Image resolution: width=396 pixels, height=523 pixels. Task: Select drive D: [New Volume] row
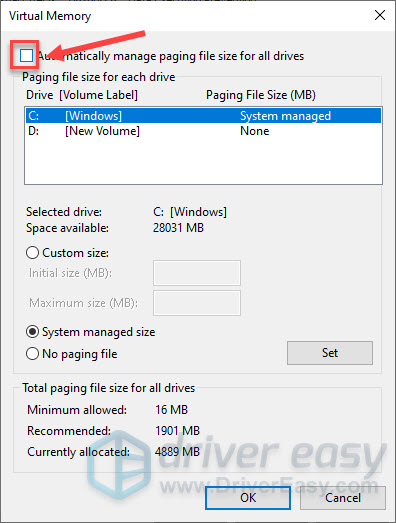203,131
